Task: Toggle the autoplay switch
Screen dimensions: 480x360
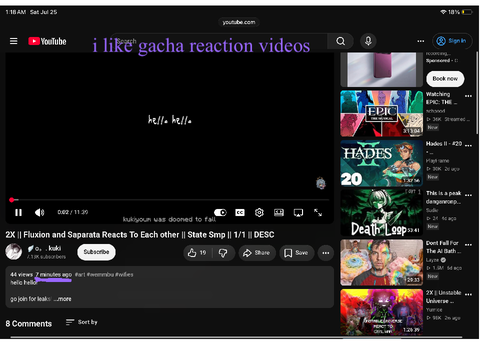Action: coord(220,212)
